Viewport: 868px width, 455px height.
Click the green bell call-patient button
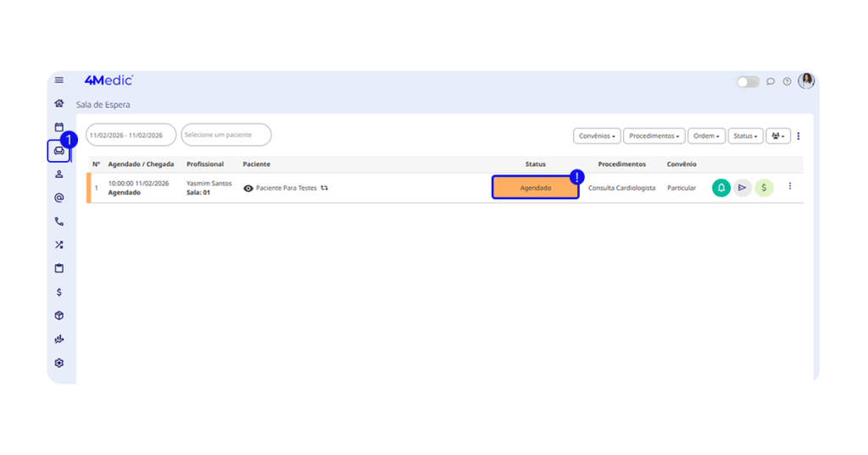point(721,188)
